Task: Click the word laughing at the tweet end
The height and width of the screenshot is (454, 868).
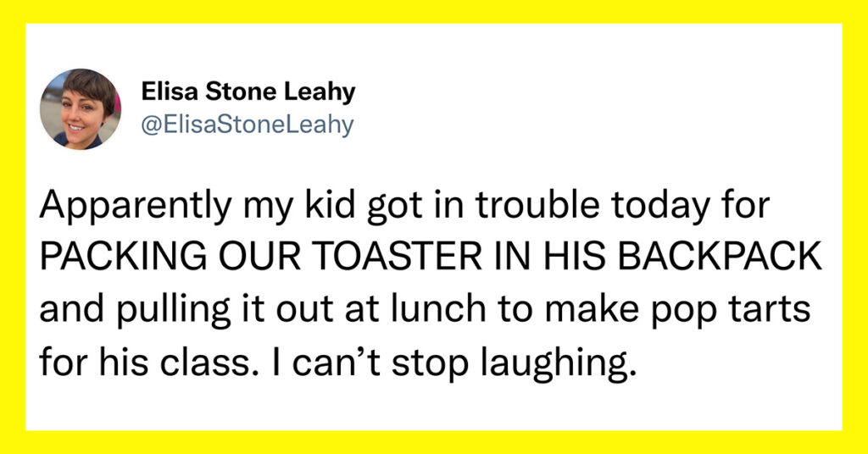Action: tap(554, 364)
